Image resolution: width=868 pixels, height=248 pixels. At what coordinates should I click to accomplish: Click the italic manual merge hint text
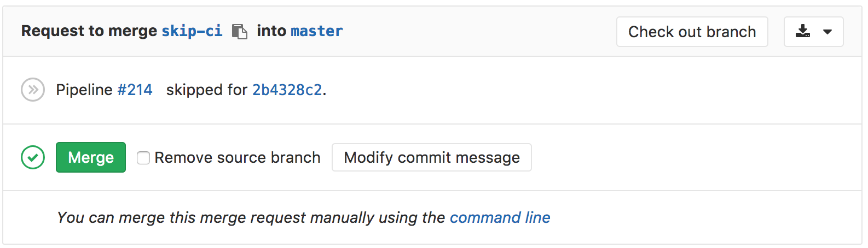[251, 217]
